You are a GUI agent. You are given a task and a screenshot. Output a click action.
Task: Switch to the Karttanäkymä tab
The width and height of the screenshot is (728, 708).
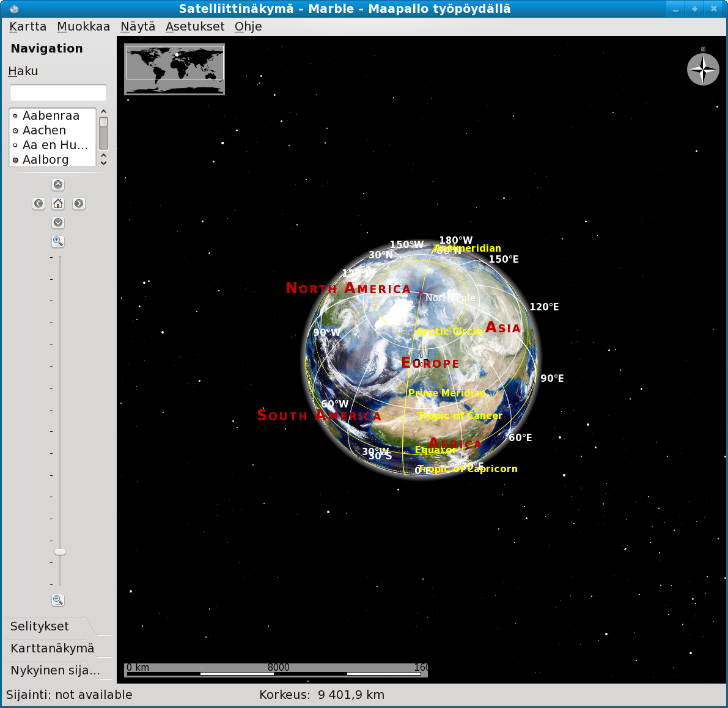(x=52, y=648)
